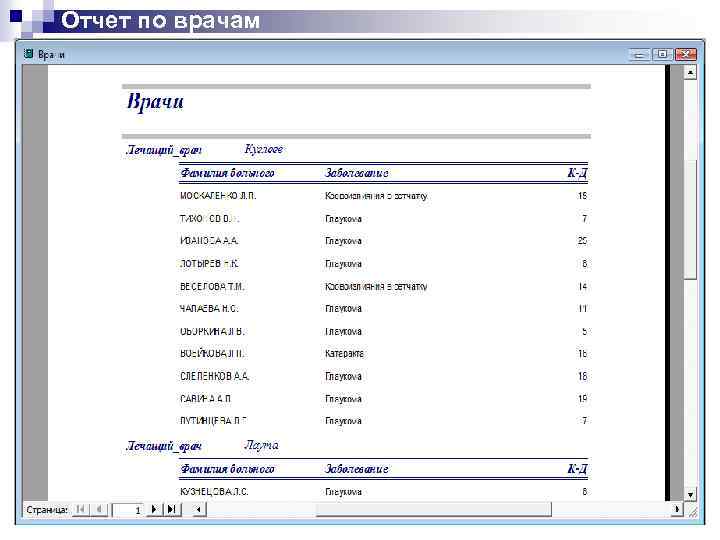Go to previous page navigation button
This screenshot has width=720, height=540.
pos(99,509)
